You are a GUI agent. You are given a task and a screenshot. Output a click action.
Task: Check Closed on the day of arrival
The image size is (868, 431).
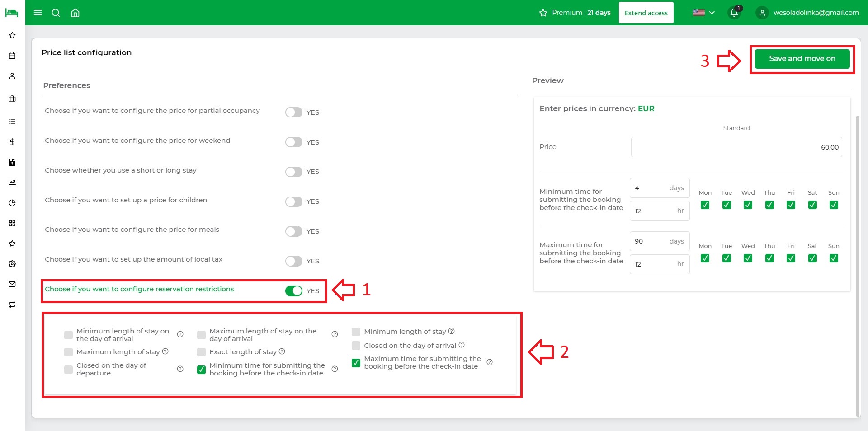tap(356, 346)
